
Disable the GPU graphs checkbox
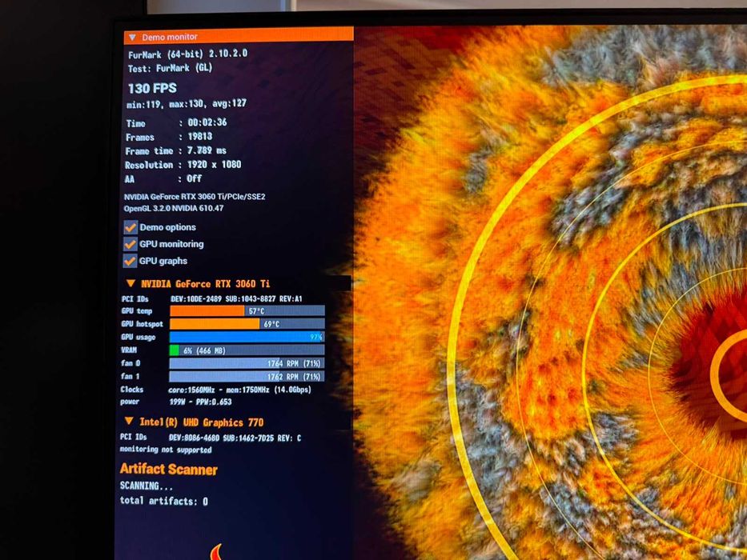click(x=130, y=261)
